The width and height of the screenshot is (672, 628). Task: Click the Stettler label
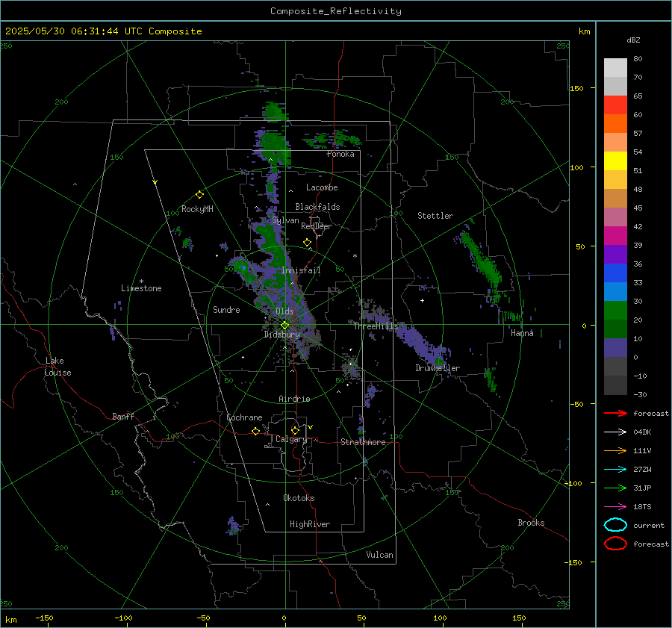pyautogui.click(x=435, y=216)
